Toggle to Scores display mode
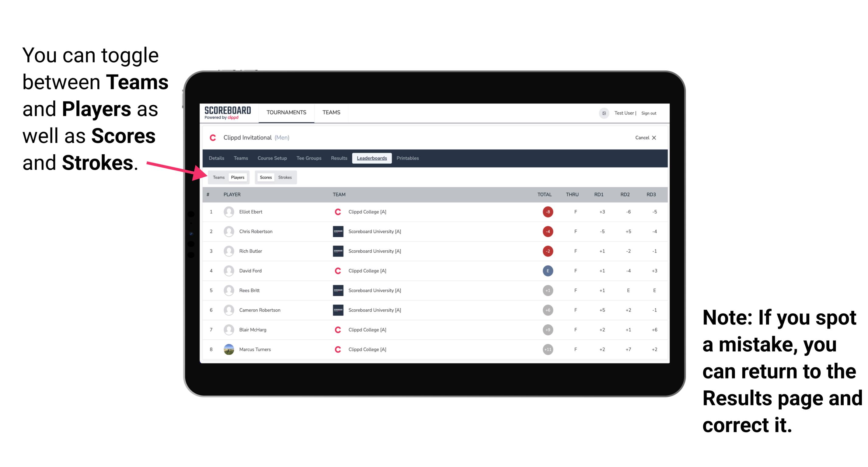The height and width of the screenshot is (467, 868). click(266, 177)
